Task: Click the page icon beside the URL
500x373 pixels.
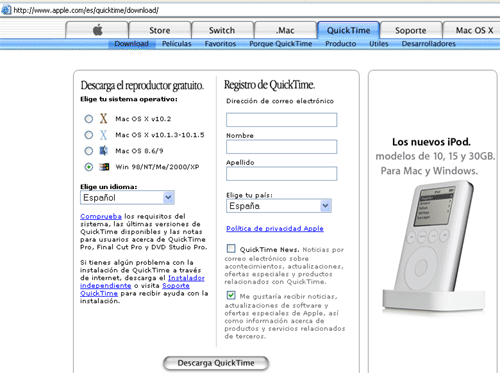Action: (x=6, y=10)
